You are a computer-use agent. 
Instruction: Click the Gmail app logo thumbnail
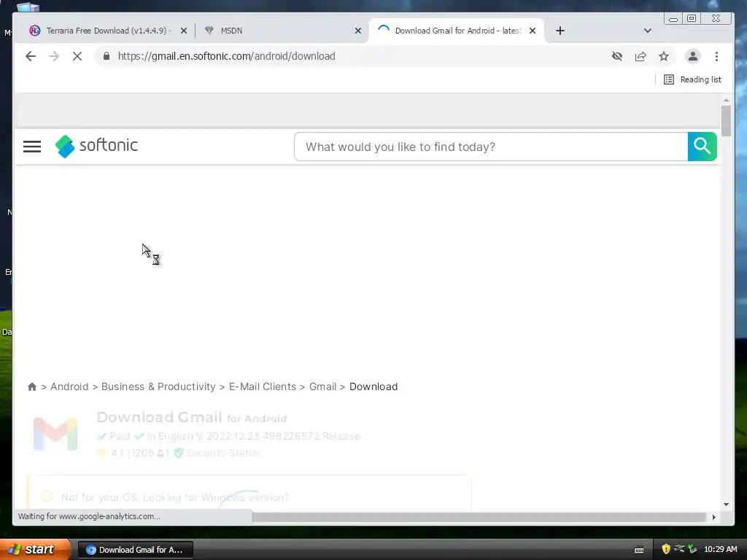click(x=55, y=434)
